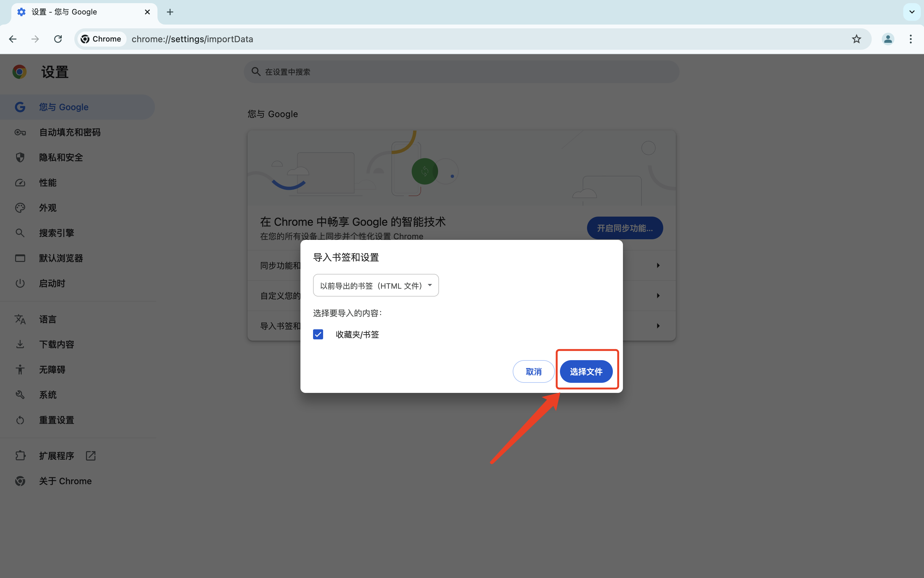Image resolution: width=924 pixels, height=578 pixels.
Task: Click the search magnifier icon in settings
Action: pyautogui.click(x=256, y=72)
